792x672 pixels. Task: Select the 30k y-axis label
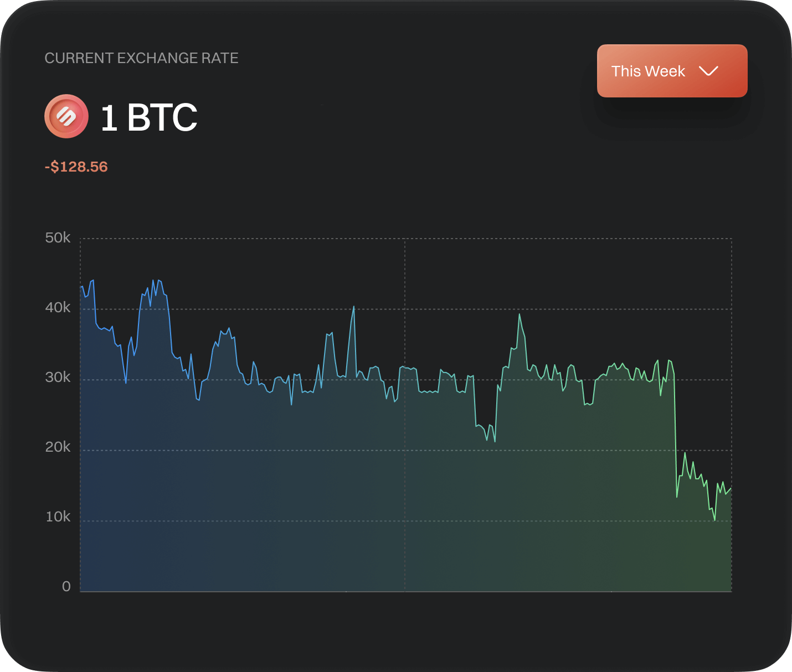(x=58, y=378)
